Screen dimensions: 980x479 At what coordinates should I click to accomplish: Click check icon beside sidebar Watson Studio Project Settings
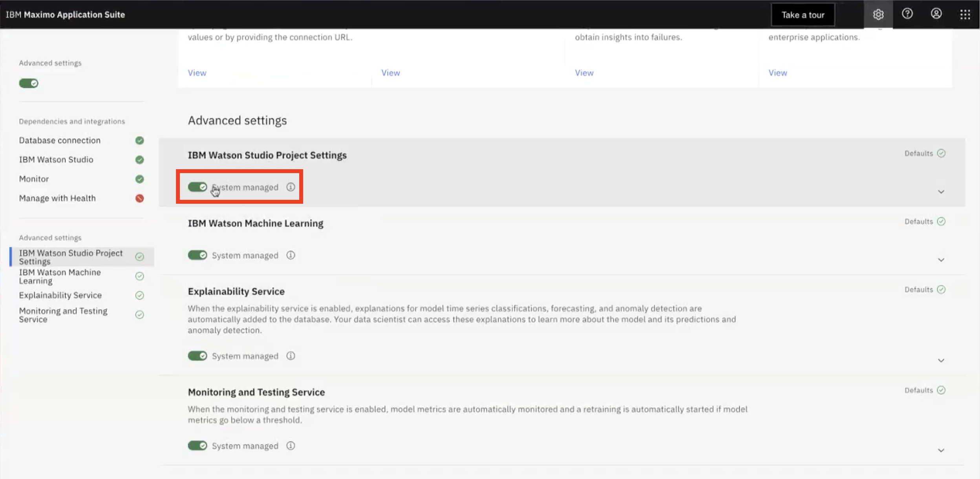click(x=139, y=256)
